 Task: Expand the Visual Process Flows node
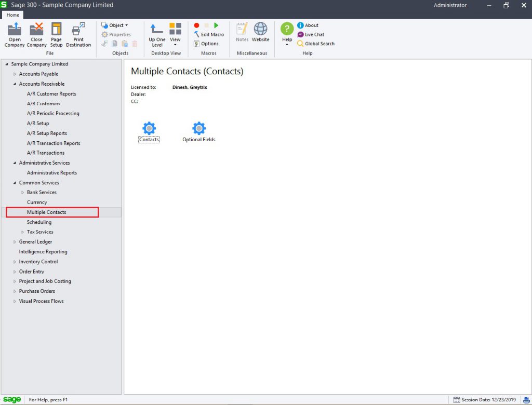click(15, 301)
